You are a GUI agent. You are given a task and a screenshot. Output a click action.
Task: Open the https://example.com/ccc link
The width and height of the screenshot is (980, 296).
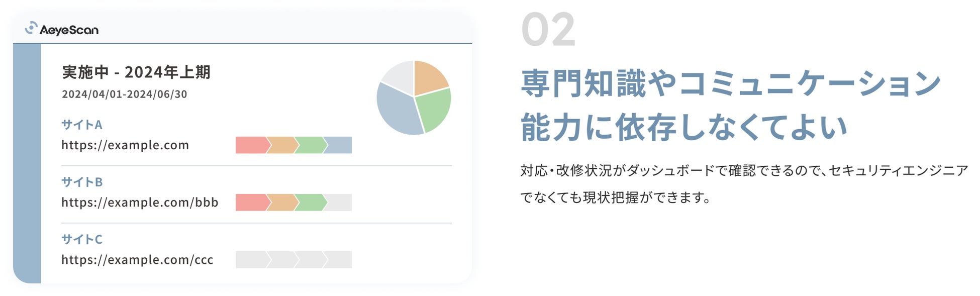coord(137,260)
